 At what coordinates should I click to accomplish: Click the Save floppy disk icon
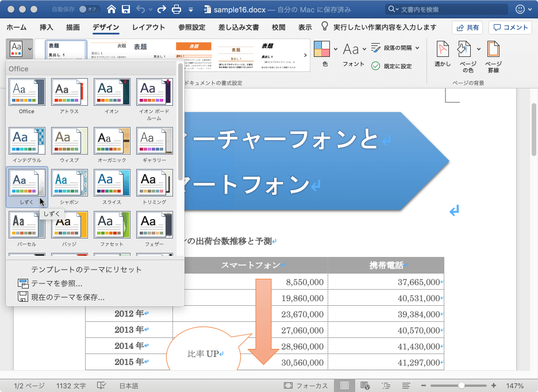point(126,9)
